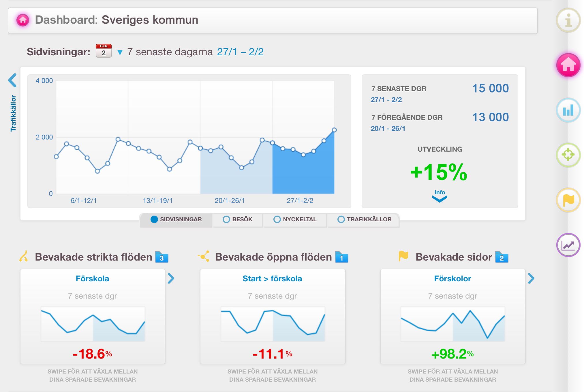Click the dashboard home pink icon
The width and height of the screenshot is (584, 392).
click(x=568, y=68)
